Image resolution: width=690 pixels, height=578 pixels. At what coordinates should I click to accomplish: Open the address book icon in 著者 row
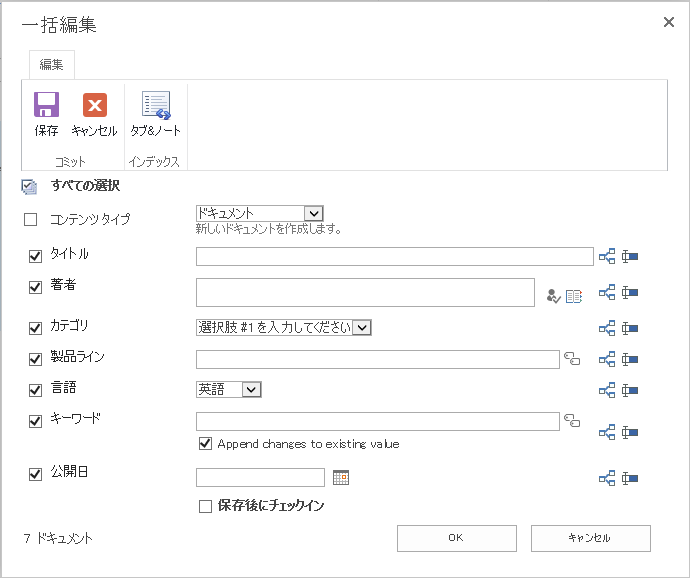574,295
